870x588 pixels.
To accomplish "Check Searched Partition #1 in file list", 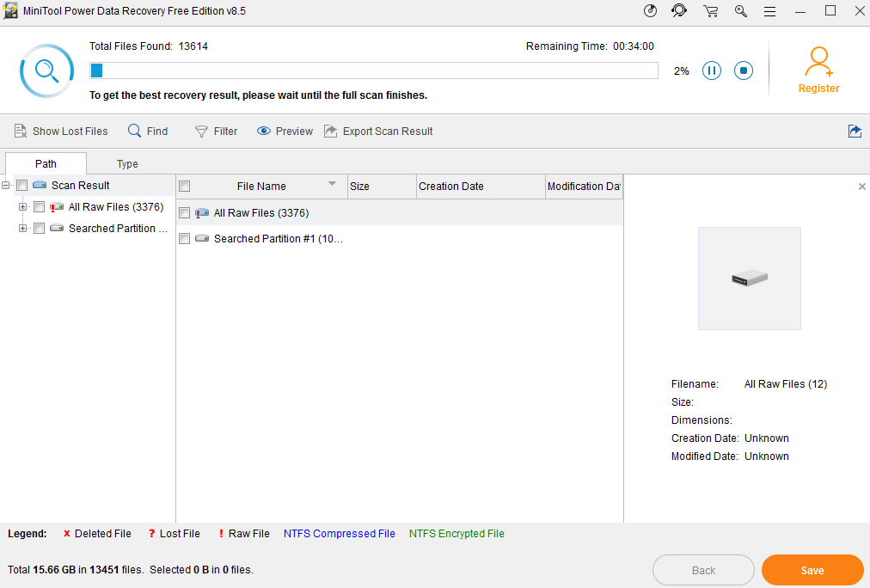I will pyautogui.click(x=184, y=239).
